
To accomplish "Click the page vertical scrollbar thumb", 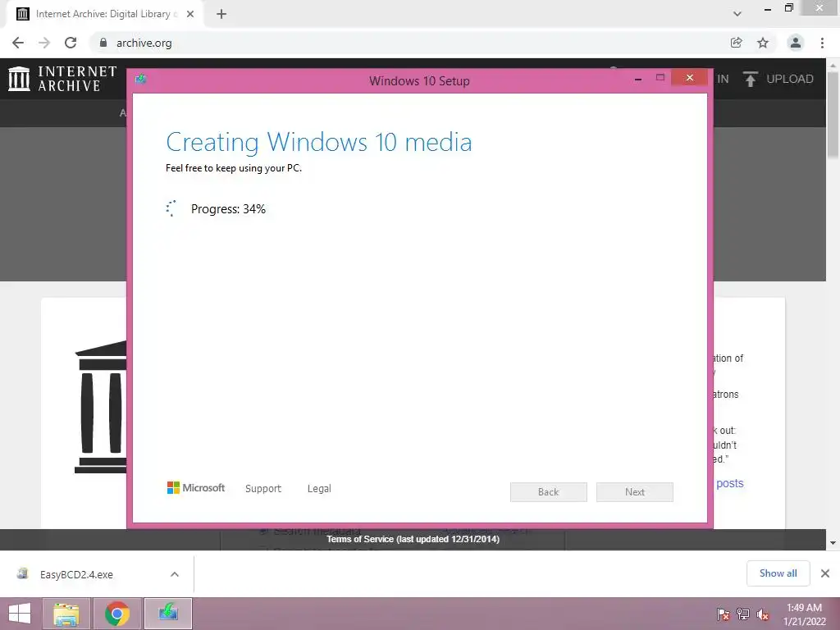I will (x=833, y=115).
